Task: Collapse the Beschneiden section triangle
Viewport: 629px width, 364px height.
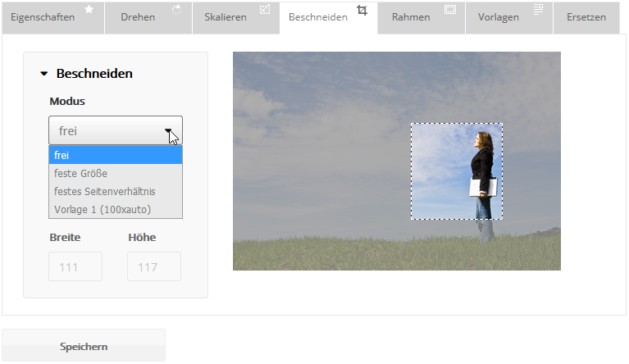Action: tap(44, 74)
